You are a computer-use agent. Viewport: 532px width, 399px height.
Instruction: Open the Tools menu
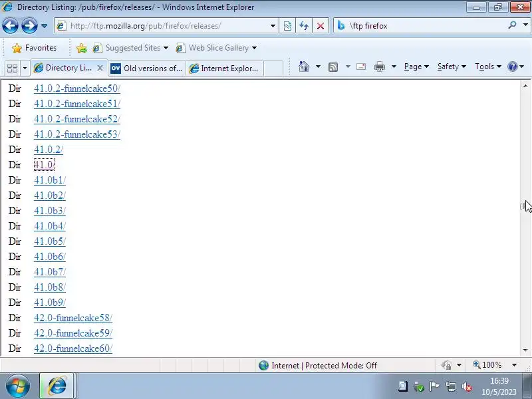(487, 66)
